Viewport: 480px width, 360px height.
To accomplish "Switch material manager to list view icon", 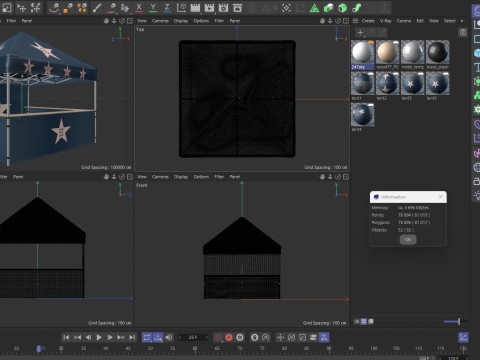I will 356,321.
